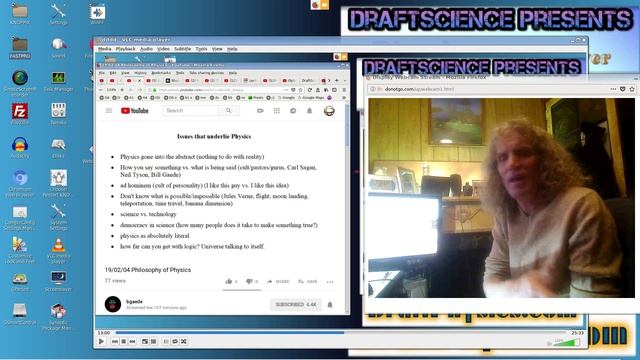This screenshot has width=640, height=360.
Task: Open Synaptic Package Manager desktop icon
Action: (58, 317)
